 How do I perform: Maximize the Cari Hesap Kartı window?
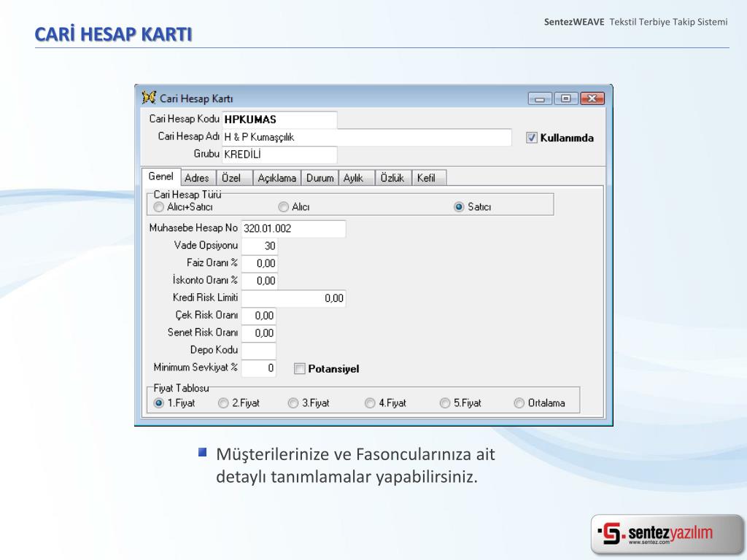(x=566, y=98)
